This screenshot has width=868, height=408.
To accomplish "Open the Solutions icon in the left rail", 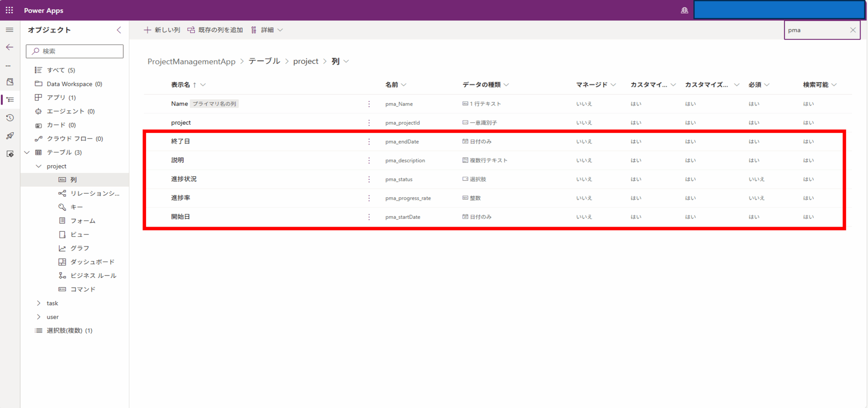I will (x=11, y=82).
